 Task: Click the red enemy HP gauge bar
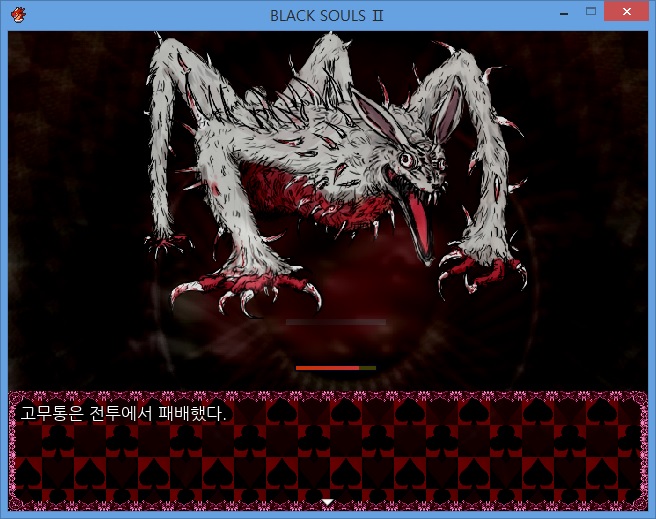(x=336, y=368)
